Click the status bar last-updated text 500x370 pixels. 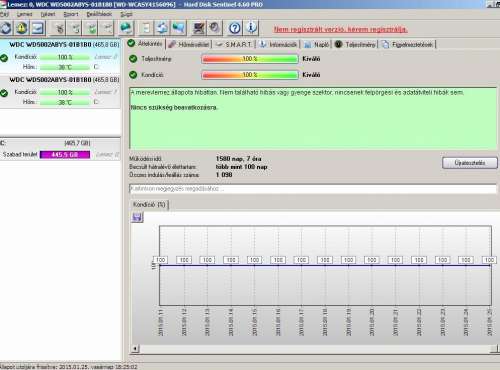point(69,367)
